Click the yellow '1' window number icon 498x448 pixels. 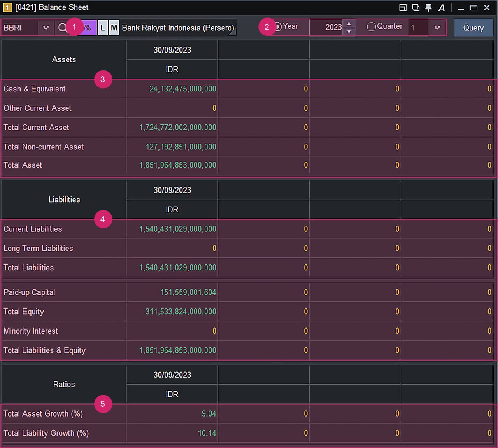7,8
